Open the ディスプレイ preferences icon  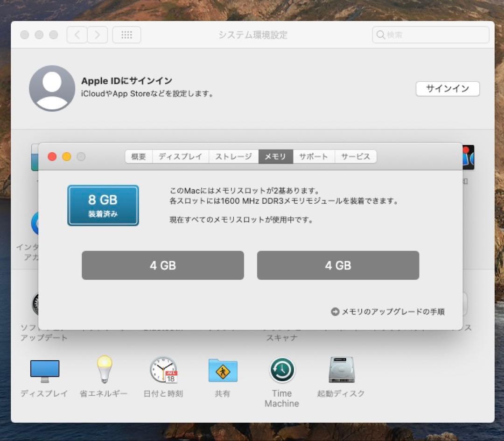pyautogui.click(x=45, y=370)
